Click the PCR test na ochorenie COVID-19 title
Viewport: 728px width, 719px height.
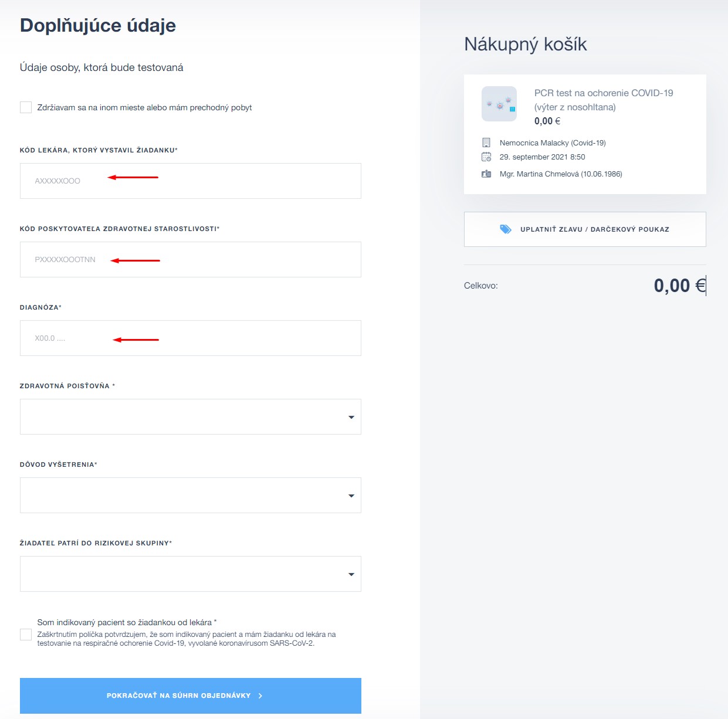tap(604, 100)
